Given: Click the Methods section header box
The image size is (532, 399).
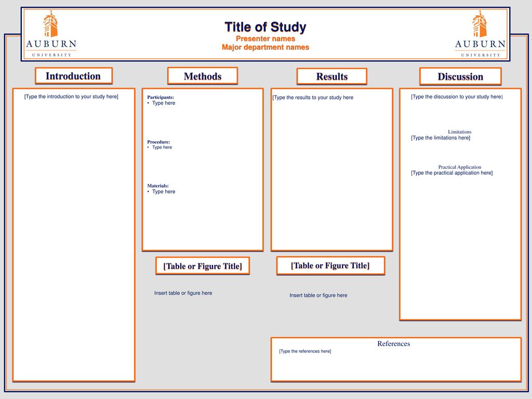Looking at the screenshot, I should 203,76.
